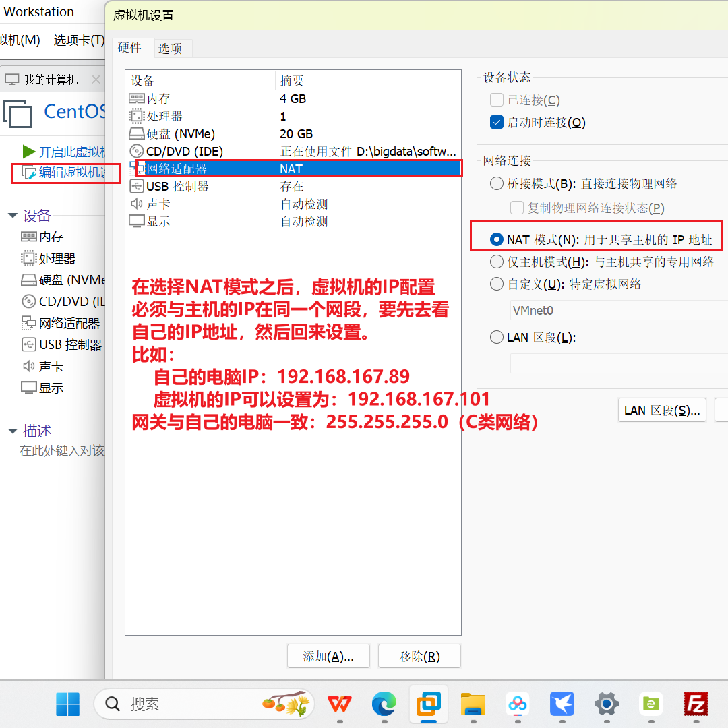Click the 声卡 speaker icon in the device list
Image resolution: width=728 pixels, height=728 pixels.
(x=136, y=204)
